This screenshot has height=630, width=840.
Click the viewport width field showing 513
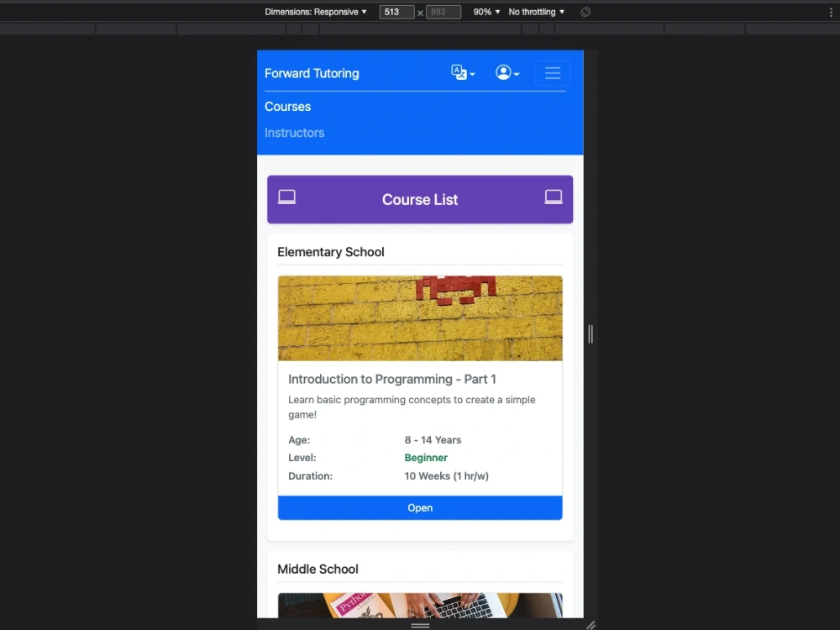pos(396,12)
